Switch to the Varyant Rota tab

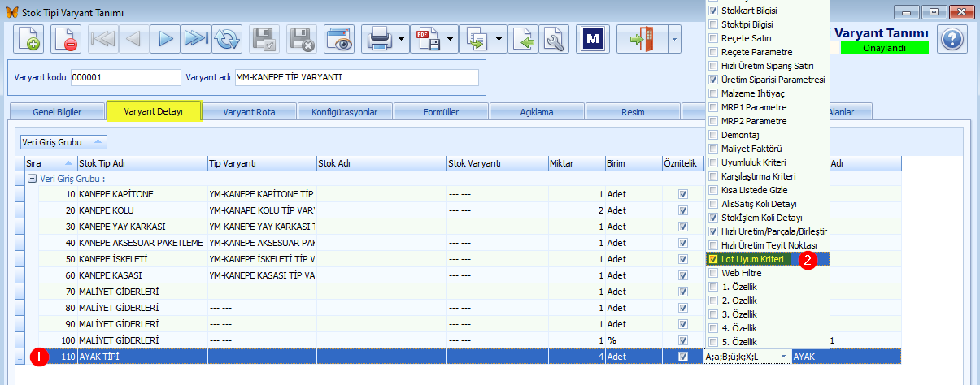point(249,112)
